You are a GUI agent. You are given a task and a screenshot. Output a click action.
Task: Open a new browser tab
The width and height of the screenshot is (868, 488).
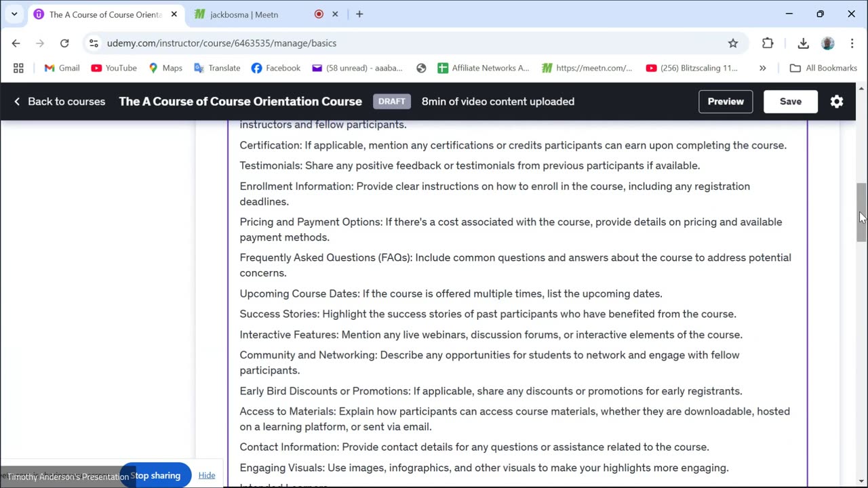[359, 14]
